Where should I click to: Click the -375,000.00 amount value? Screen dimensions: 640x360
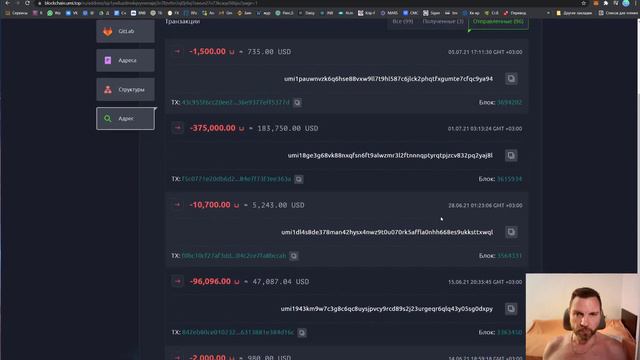(x=213, y=128)
